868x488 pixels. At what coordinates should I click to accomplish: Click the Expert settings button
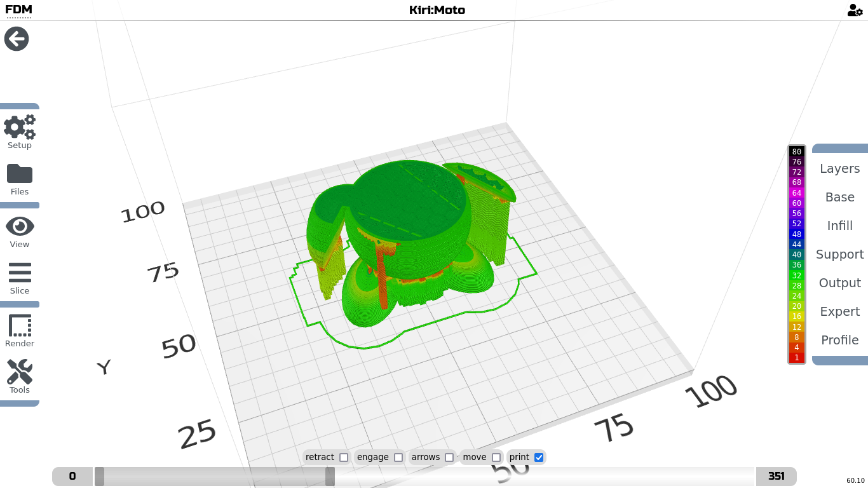839,311
